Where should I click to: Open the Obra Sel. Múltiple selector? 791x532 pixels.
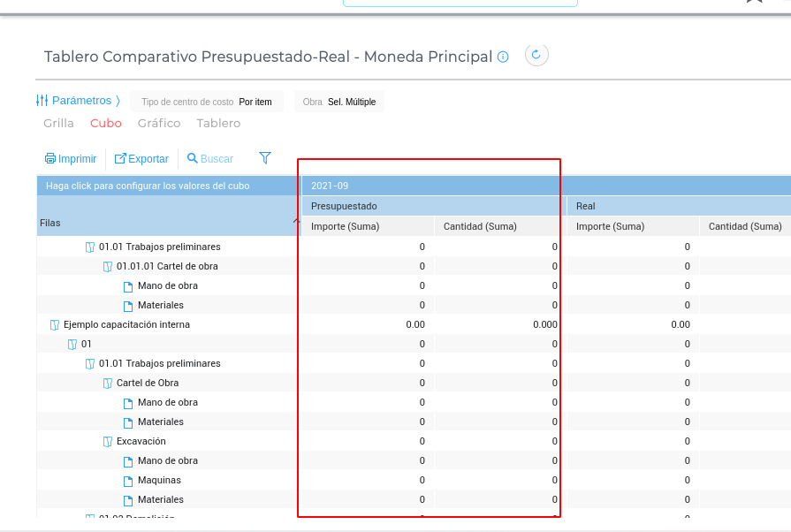(x=339, y=102)
